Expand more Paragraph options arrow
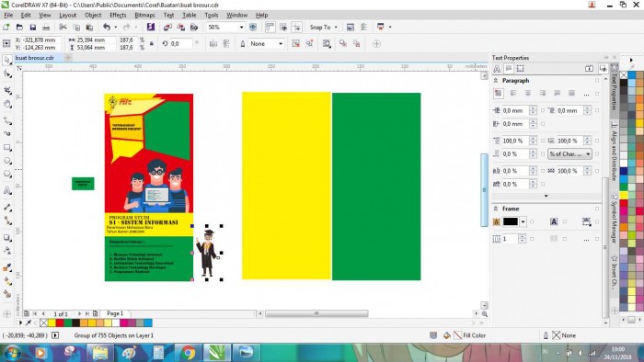The height and width of the screenshot is (362, 644). 546,196
